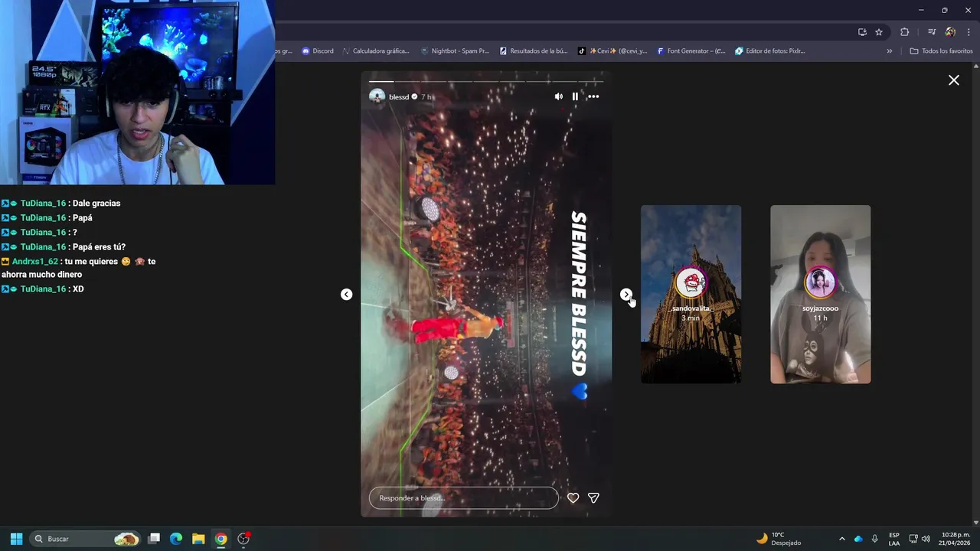Open the OBS Studio taskbar icon
Viewport: 980px width, 551px height.
point(243,539)
